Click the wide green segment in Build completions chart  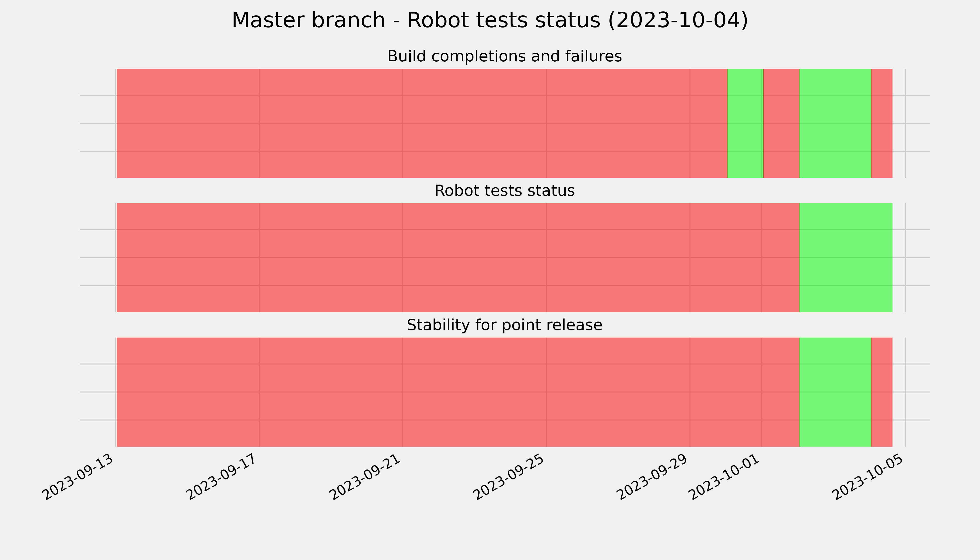pos(835,123)
